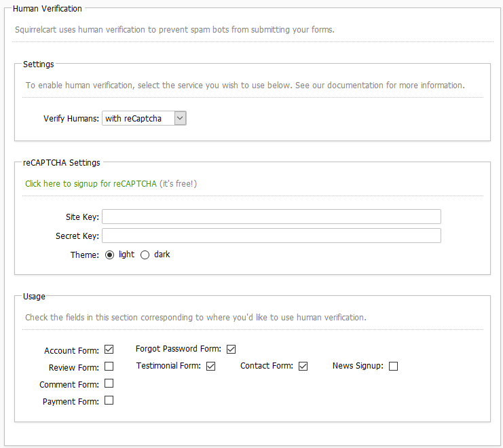
Task: Toggle the Contact Form checkbox off
Action: [303, 367]
